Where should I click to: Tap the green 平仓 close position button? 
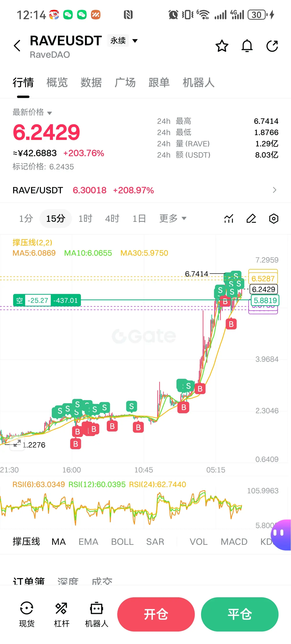[x=240, y=614]
